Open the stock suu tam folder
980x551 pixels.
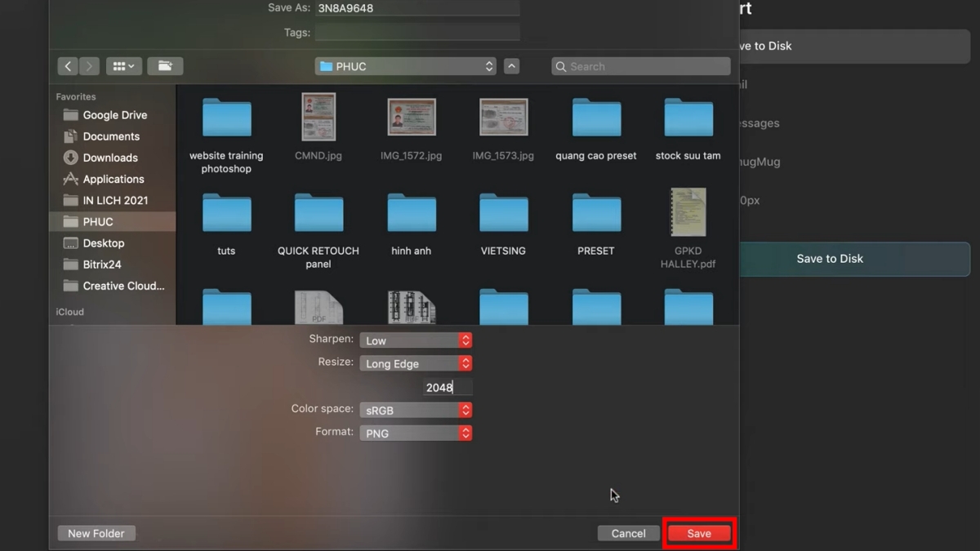click(688, 118)
